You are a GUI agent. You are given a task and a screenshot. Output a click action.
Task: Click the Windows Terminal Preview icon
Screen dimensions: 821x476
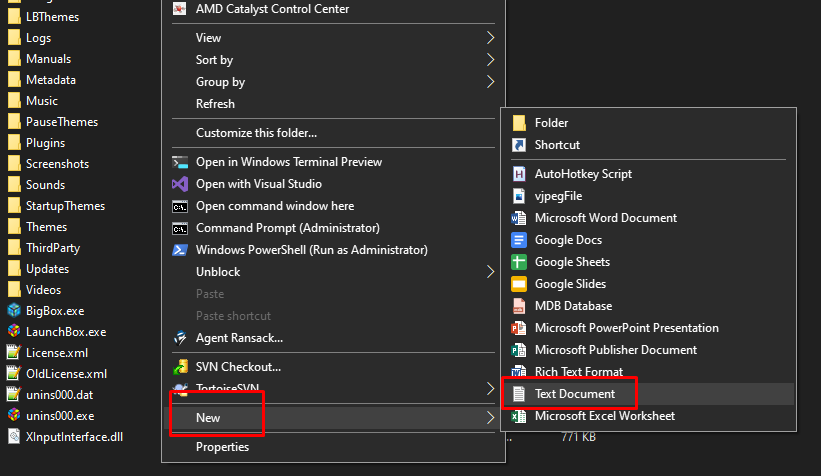[180, 162]
